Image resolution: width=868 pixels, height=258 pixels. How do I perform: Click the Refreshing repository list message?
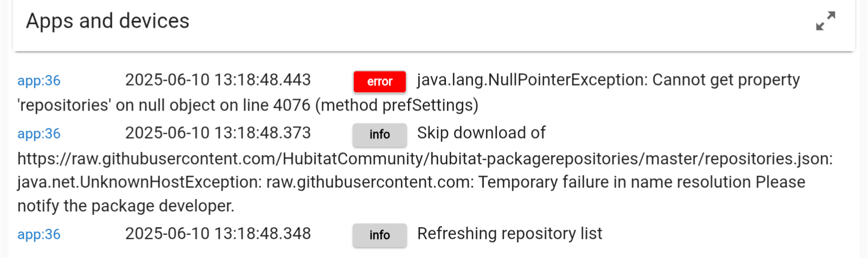509,234
